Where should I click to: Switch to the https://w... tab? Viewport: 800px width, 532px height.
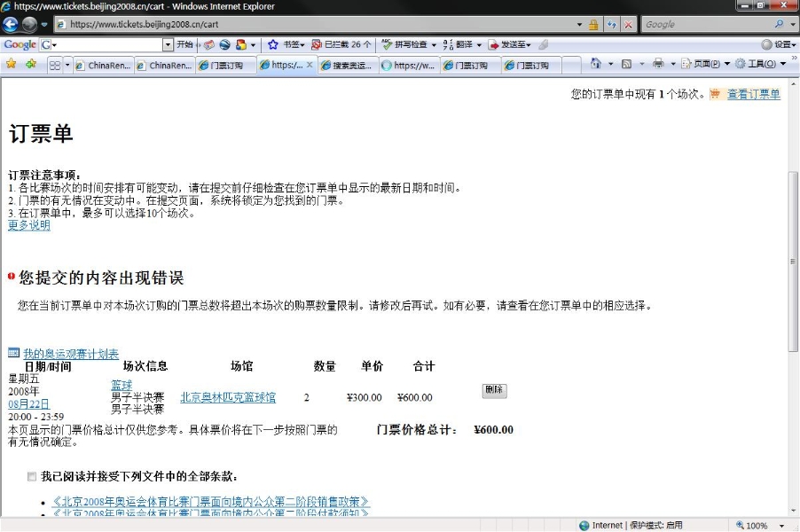pyautogui.click(x=409, y=66)
